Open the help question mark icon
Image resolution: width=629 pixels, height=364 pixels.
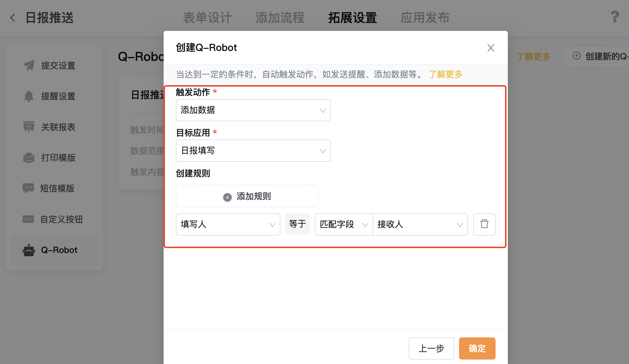point(615,17)
